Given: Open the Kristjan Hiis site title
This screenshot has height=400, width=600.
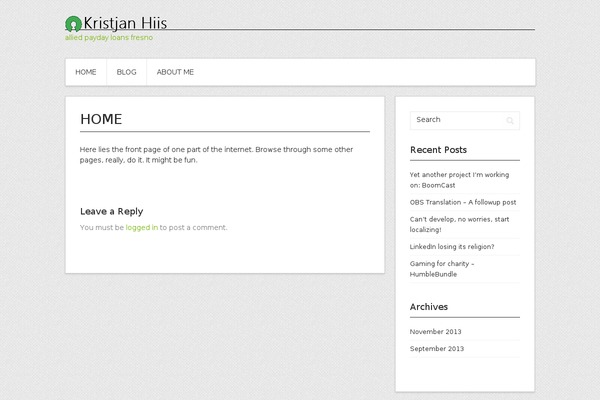Looking at the screenshot, I should (125, 23).
